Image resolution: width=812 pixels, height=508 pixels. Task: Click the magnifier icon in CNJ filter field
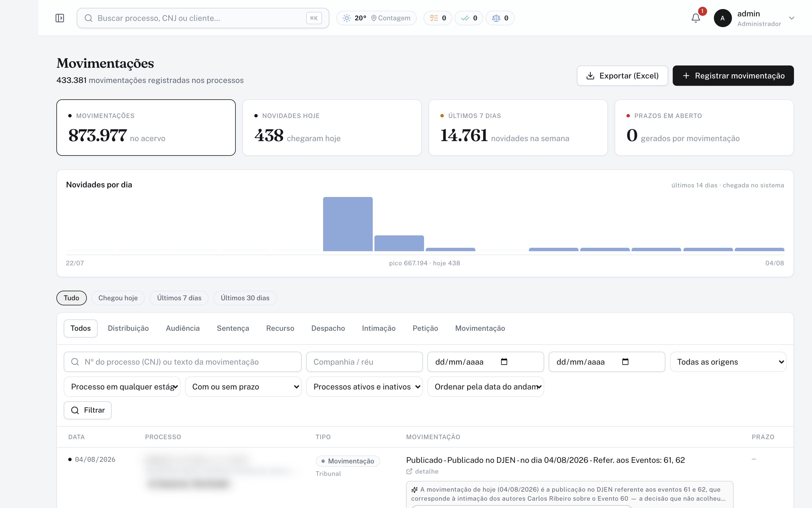[x=75, y=362]
